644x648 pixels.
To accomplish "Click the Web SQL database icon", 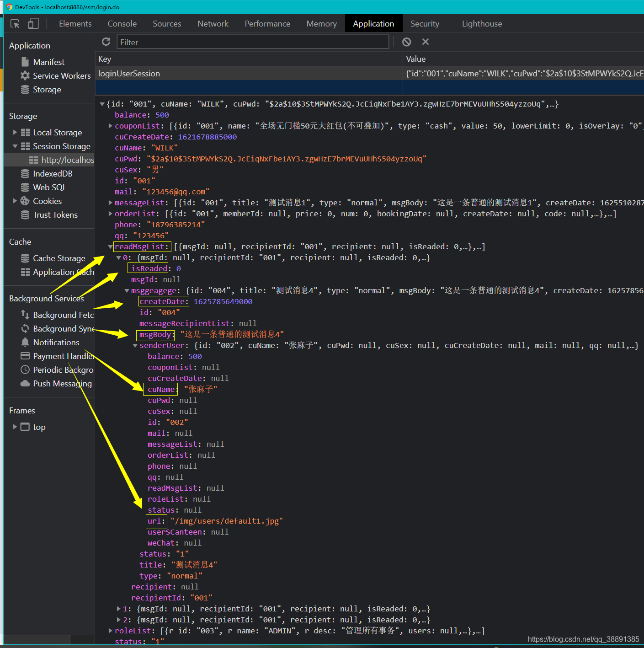I will (25, 187).
